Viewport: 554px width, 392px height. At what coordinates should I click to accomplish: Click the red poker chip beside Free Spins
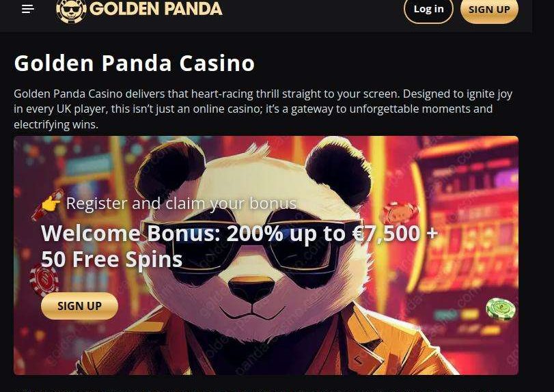click(x=44, y=280)
